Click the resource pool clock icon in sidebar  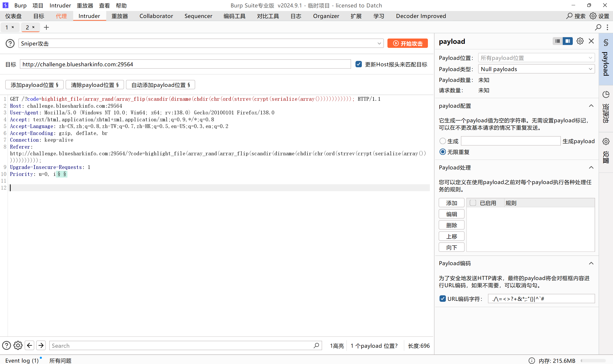click(x=606, y=95)
